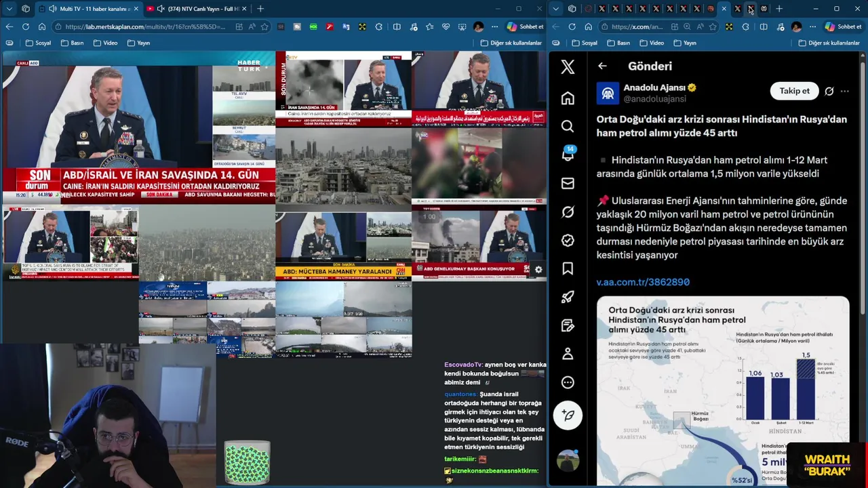
Task: Open the articles/lists icon in X sidebar
Action: point(568,325)
